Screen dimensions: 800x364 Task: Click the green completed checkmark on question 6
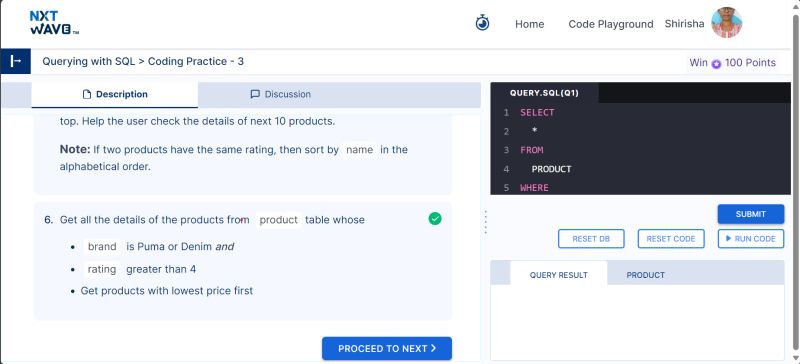click(x=435, y=219)
